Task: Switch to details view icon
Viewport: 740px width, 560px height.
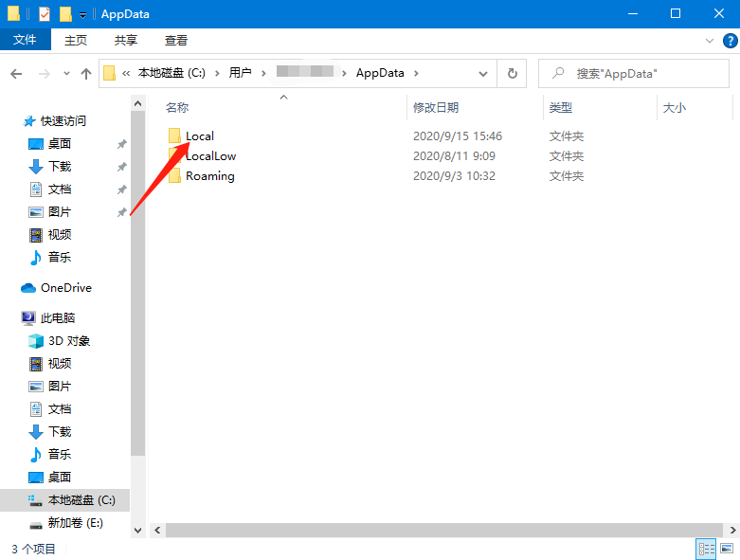Action: click(707, 549)
